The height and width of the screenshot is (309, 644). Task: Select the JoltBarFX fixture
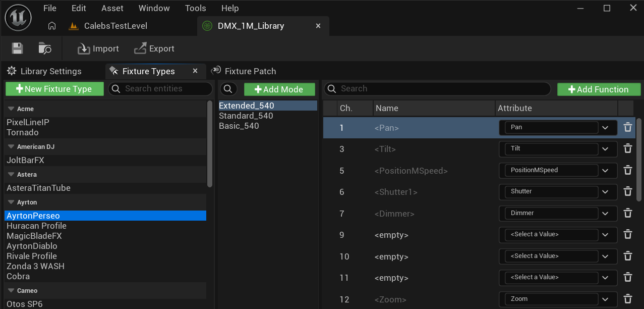click(25, 160)
